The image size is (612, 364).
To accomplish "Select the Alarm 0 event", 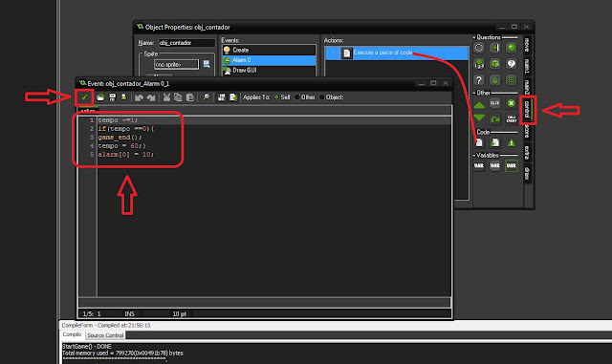I will click(x=269, y=60).
